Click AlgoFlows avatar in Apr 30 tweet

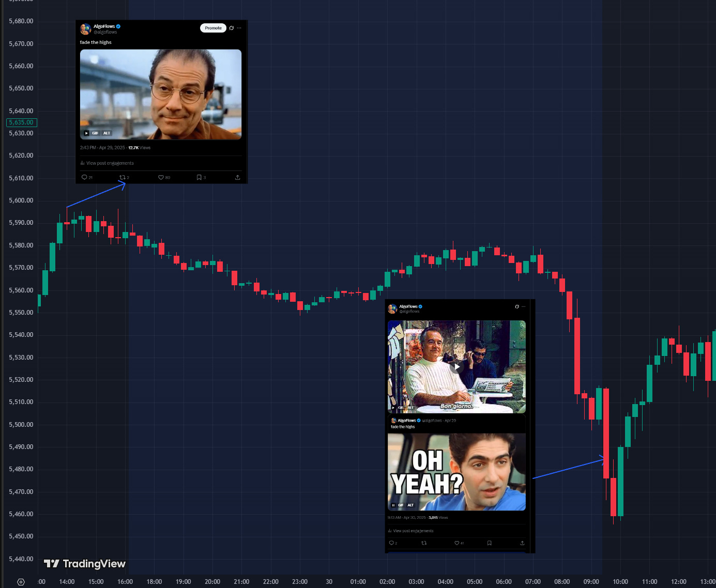(392, 309)
